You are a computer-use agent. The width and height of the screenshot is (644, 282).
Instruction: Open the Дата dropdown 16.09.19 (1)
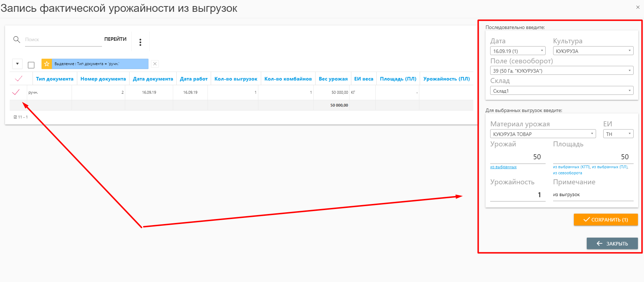(x=517, y=51)
